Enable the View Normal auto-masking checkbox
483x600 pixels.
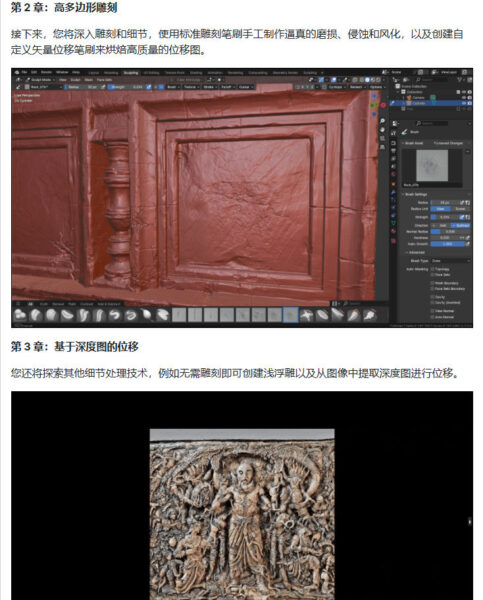pos(432,311)
